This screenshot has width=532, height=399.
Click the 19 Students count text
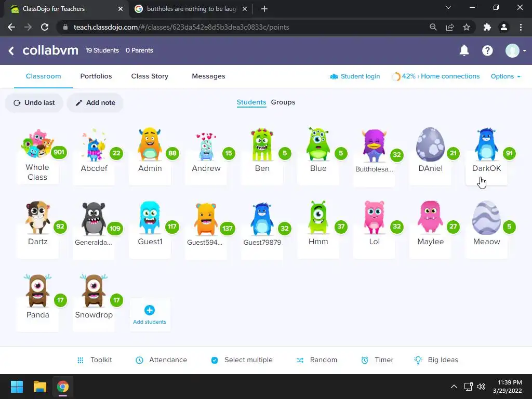click(x=102, y=50)
